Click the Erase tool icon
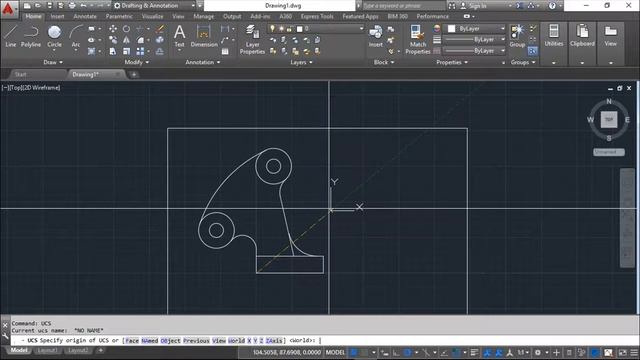 tap(160, 29)
